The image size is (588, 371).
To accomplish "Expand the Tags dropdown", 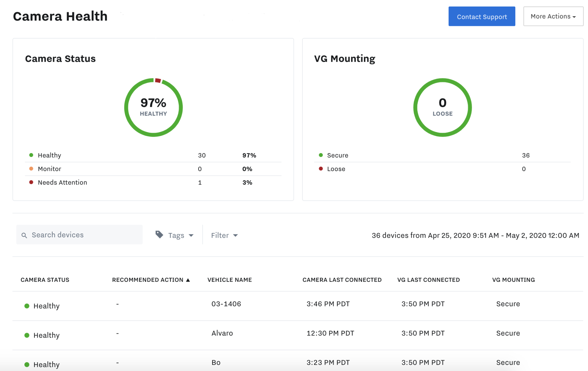I will tap(180, 235).
